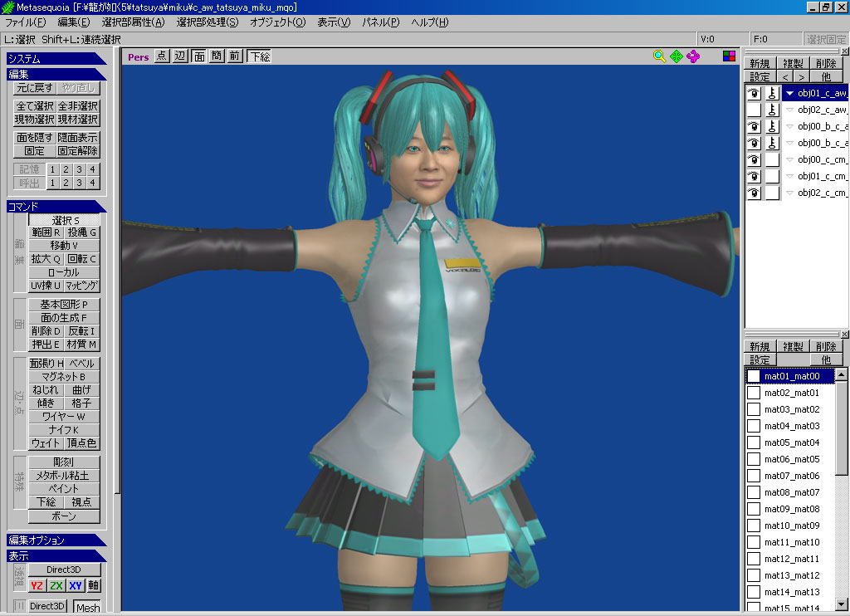The image size is (850, 616).
Task: Click the material list scroll-down arrow
Action: click(841, 604)
